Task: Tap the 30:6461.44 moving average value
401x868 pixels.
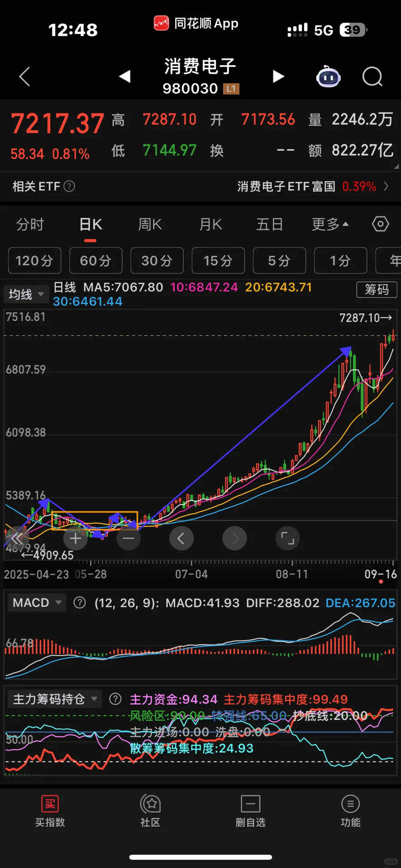Action: (x=88, y=302)
